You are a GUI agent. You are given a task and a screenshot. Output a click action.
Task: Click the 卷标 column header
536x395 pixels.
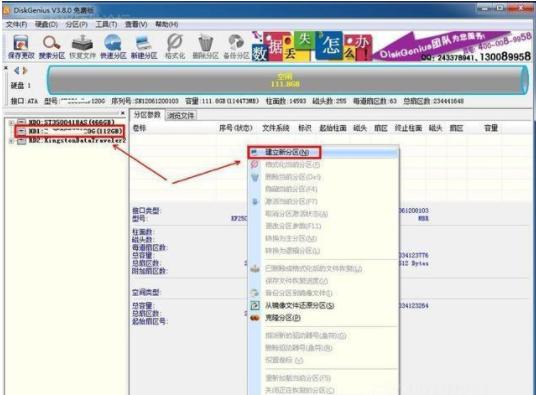pyautogui.click(x=139, y=128)
